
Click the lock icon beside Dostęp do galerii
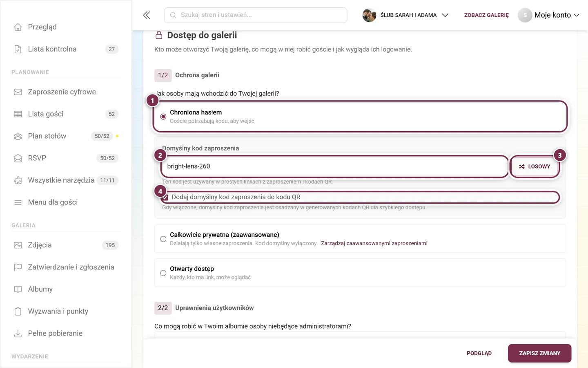tap(159, 36)
